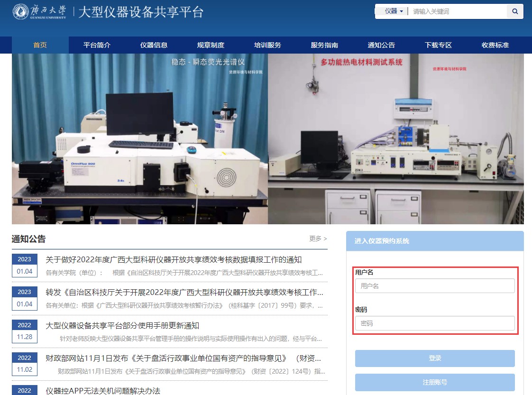The height and width of the screenshot is (395, 532).
Task: Click the 注册账号 button
Action: pyautogui.click(x=435, y=382)
